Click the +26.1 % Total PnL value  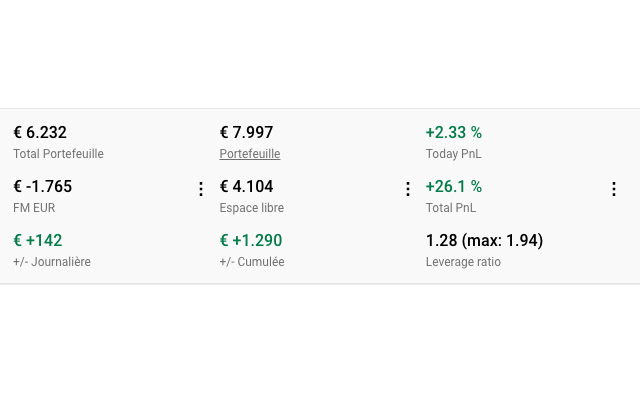454,187
